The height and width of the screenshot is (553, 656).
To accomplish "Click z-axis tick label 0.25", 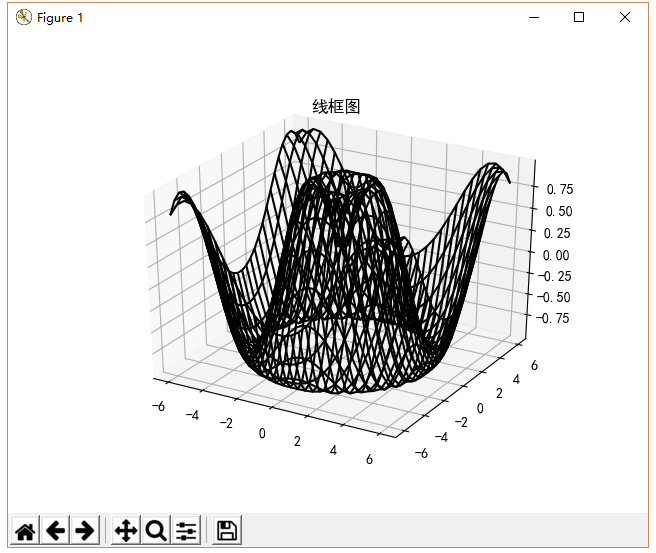I will [557, 233].
